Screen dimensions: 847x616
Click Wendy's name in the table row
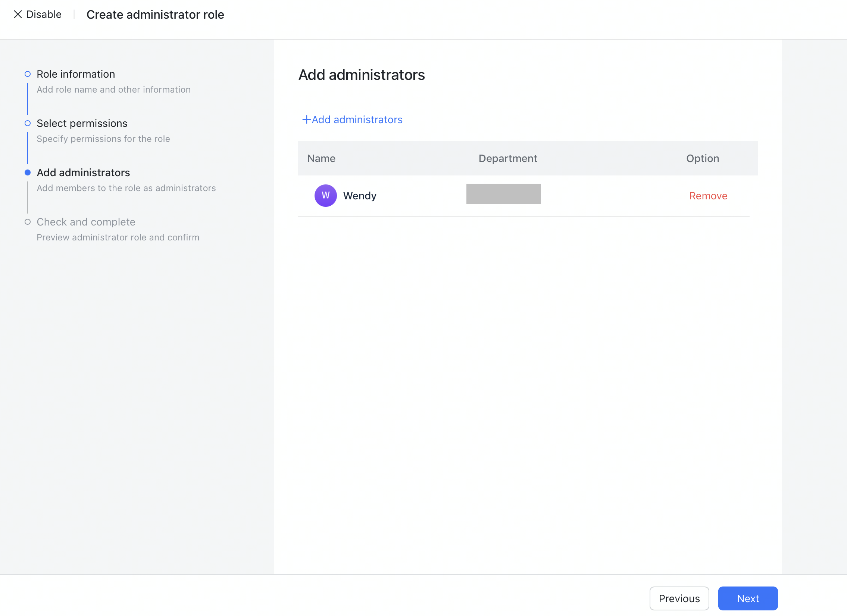click(360, 195)
